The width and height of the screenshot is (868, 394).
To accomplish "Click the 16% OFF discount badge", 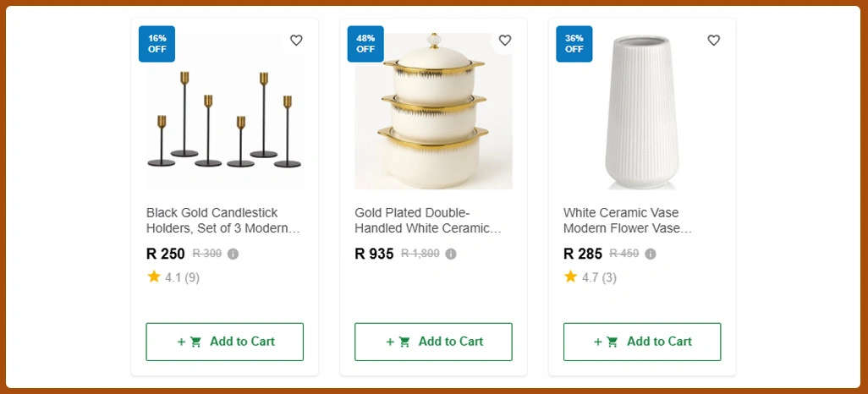I will coord(157,43).
